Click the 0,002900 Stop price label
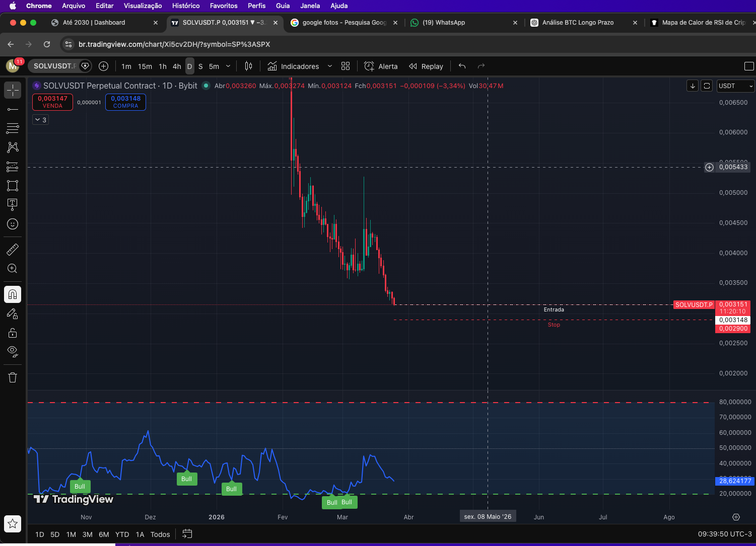The width and height of the screenshot is (756, 546). coord(733,329)
